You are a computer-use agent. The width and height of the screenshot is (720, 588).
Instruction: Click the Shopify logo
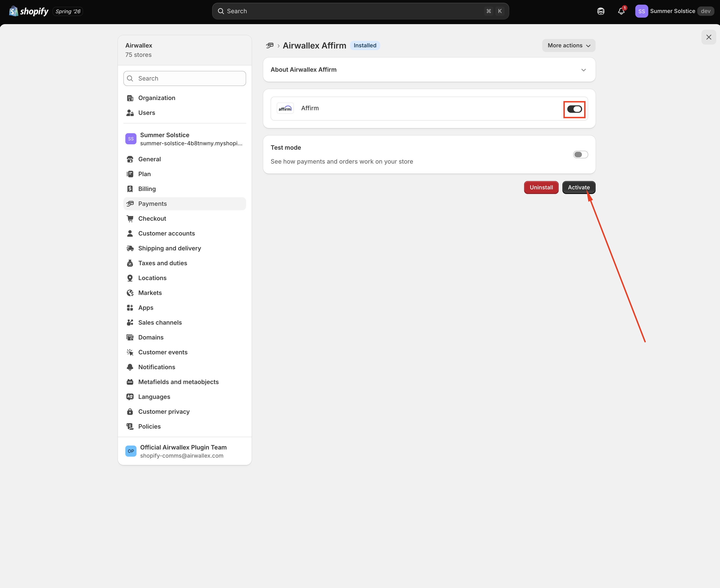pyautogui.click(x=29, y=11)
